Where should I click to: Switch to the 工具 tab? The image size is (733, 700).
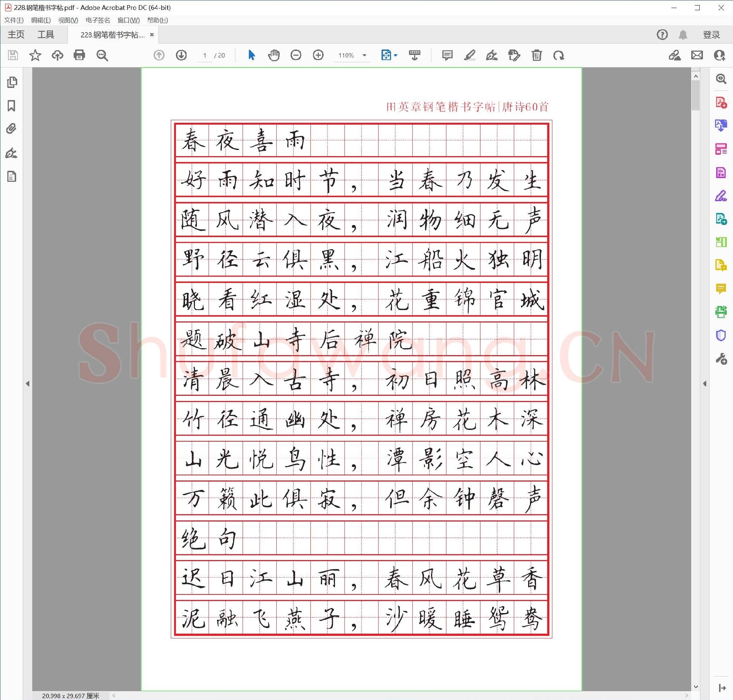[45, 35]
